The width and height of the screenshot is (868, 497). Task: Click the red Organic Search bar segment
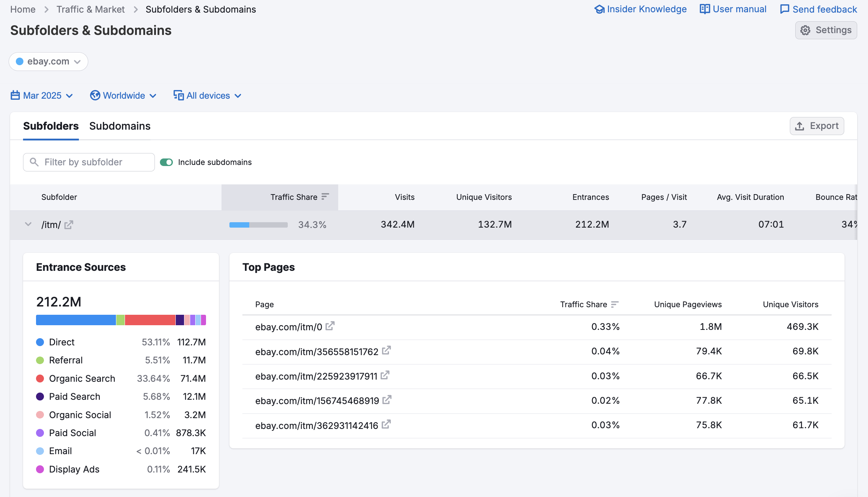[150, 320]
